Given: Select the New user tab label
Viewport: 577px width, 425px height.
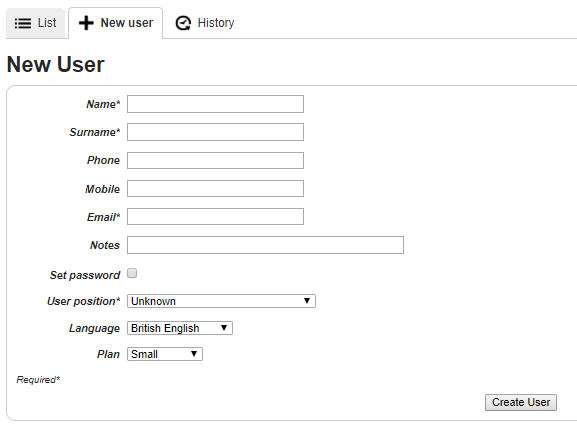Looking at the screenshot, I should [x=127, y=23].
